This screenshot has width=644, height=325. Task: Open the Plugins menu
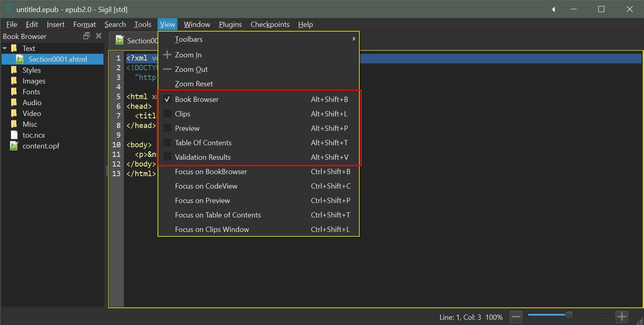pos(230,24)
